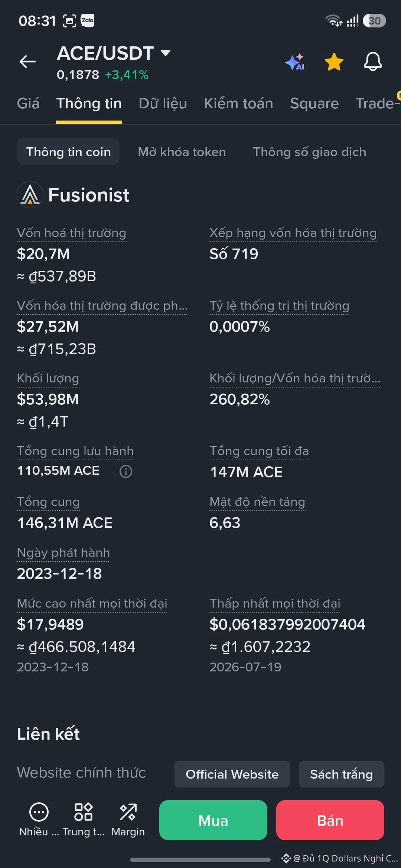Toggle the yellow favorite star

pyautogui.click(x=334, y=62)
